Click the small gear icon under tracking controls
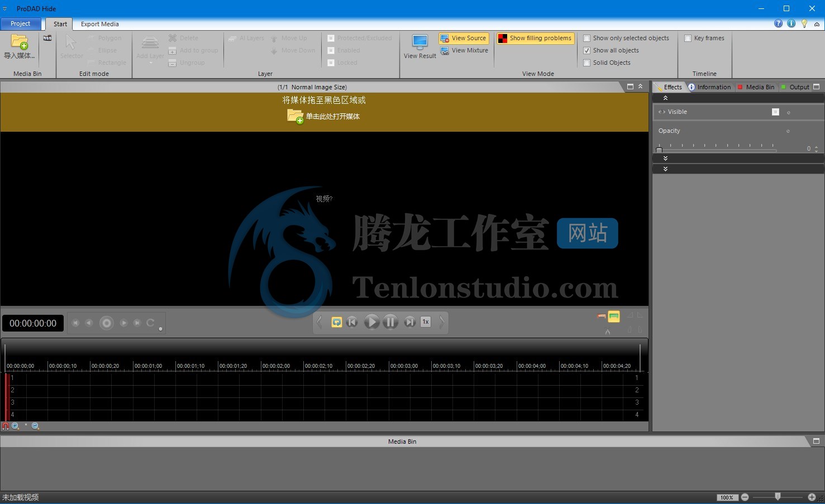Image resolution: width=825 pixels, height=504 pixels. [160, 329]
